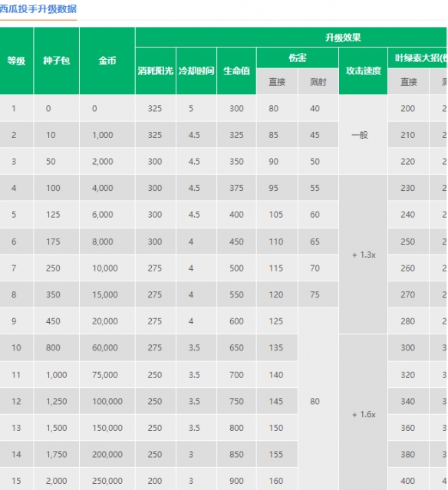448x490 pixels.
Task: Select the 15,000 coin cell
Action: point(107,294)
